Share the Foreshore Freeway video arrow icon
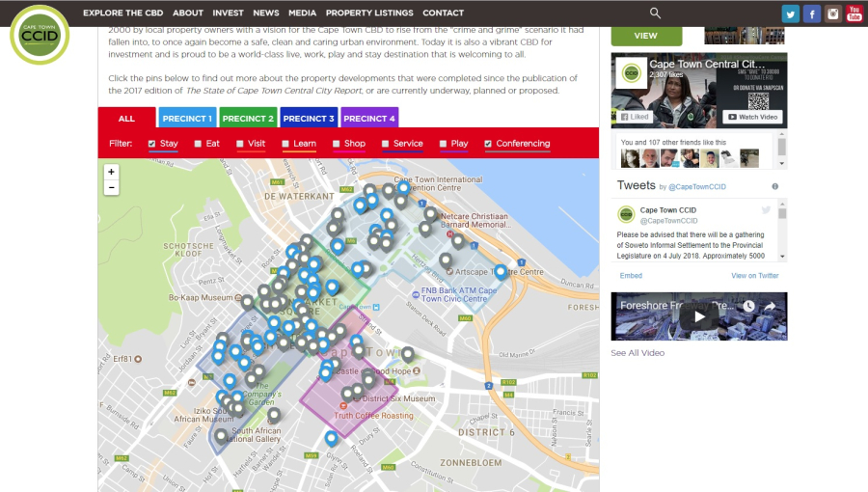This screenshot has height=492, width=868. (770, 306)
